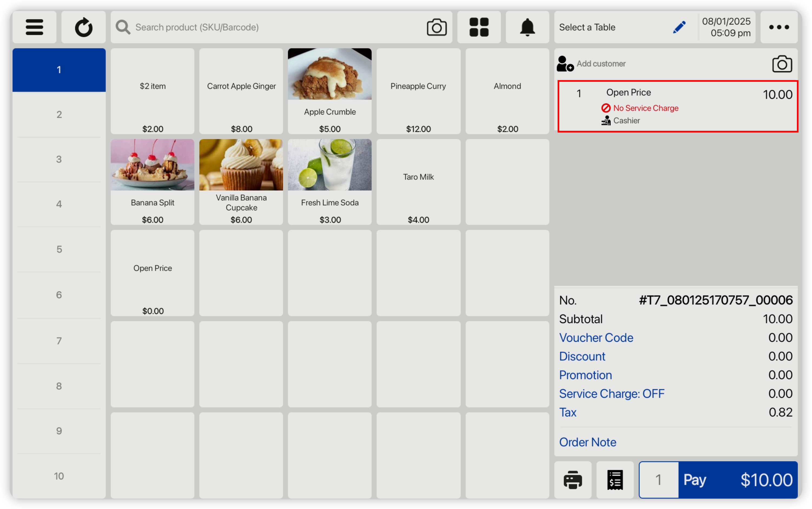812x509 pixels.
Task: Add Almond product to order
Action: click(x=507, y=91)
